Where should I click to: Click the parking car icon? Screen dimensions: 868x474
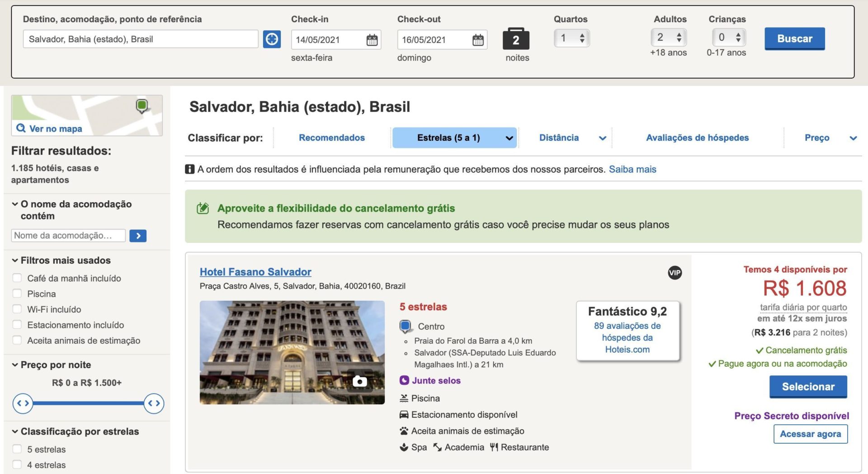click(404, 414)
